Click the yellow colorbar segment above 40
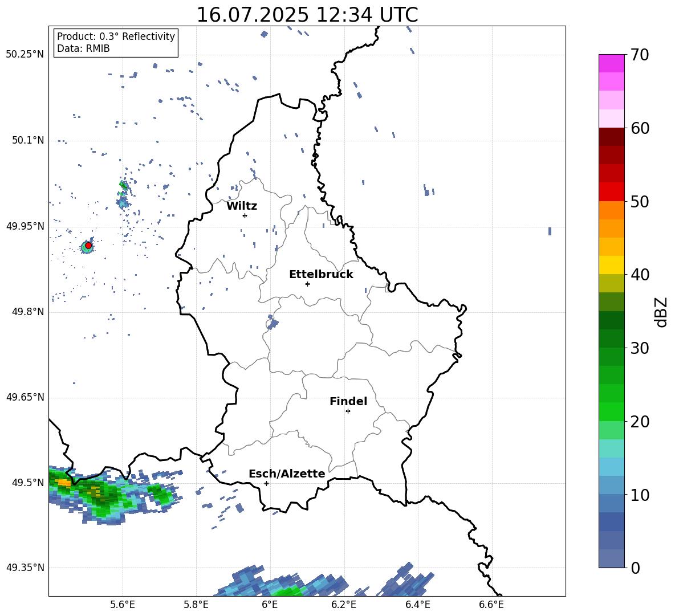This screenshot has height=616, width=675. (611, 265)
